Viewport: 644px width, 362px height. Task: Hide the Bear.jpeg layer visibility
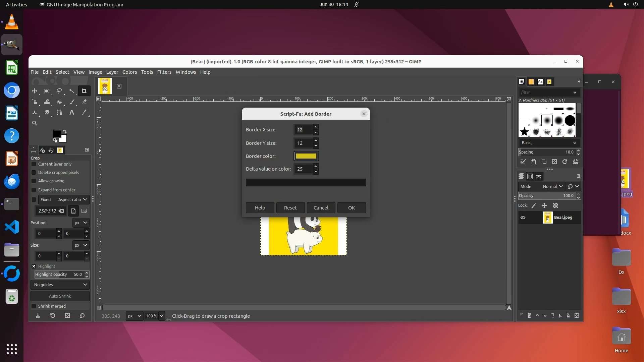coord(523,218)
